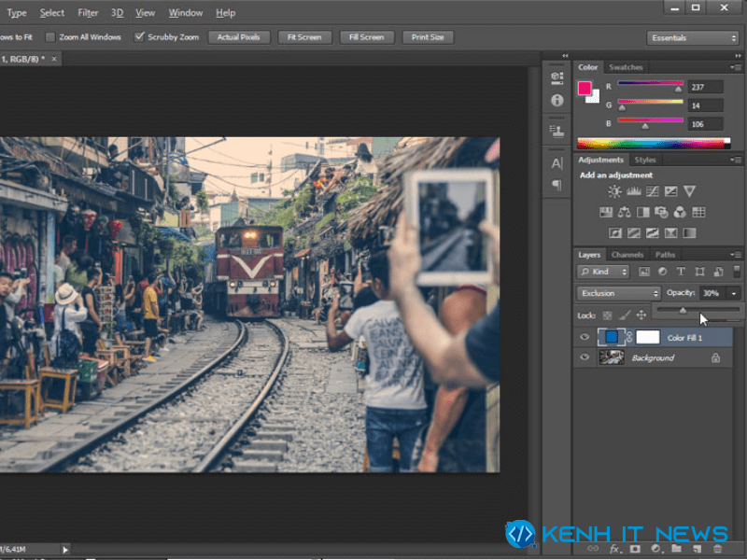
Task: Toggle filter for pixel layers
Action: (644, 272)
